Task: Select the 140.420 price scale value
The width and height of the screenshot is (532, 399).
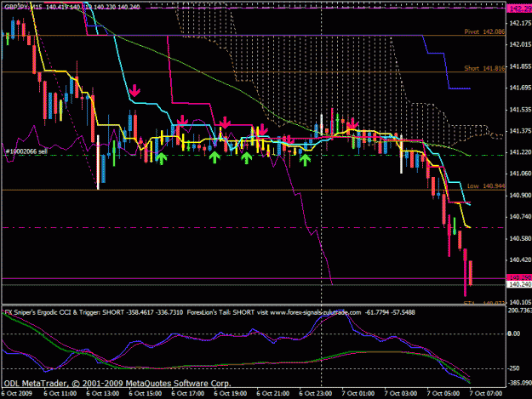Action: tap(520, 260)
